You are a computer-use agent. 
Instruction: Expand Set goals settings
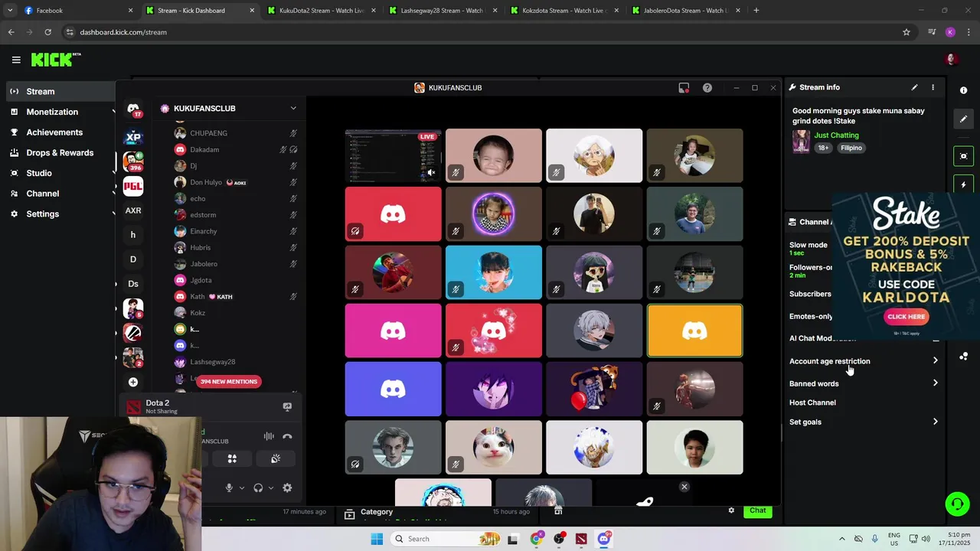tap(864, 422)
